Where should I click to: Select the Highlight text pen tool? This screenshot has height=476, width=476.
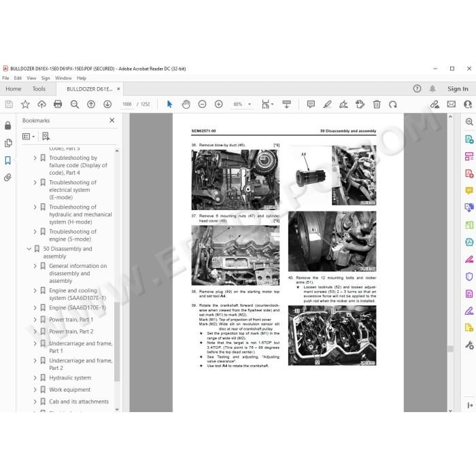click(327, 105)
